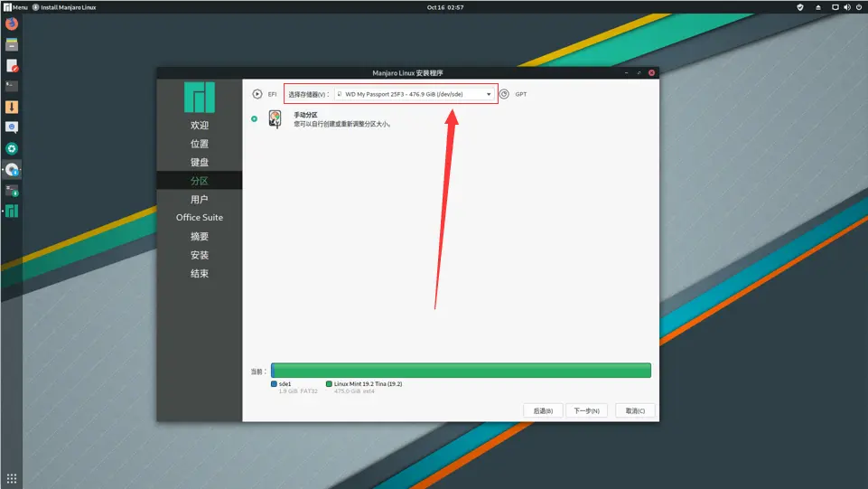Go to the 欢迎 step in sidebar

(x=200, y=125)
